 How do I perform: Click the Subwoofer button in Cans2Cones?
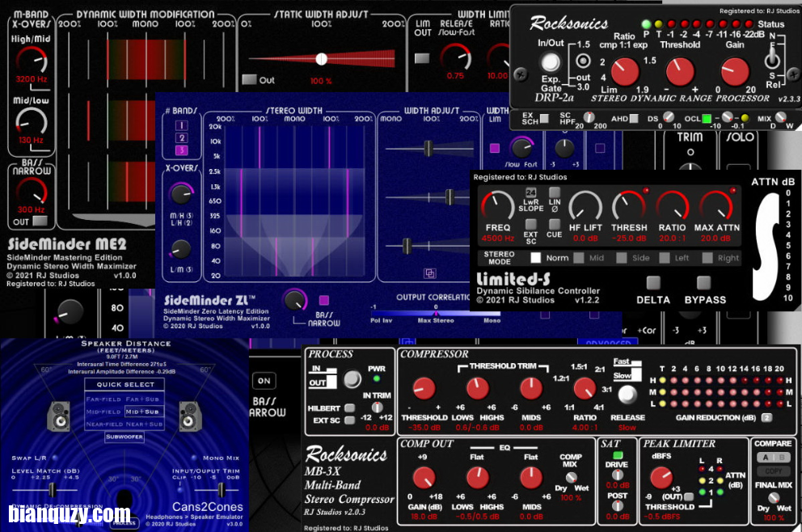point(125,437)
